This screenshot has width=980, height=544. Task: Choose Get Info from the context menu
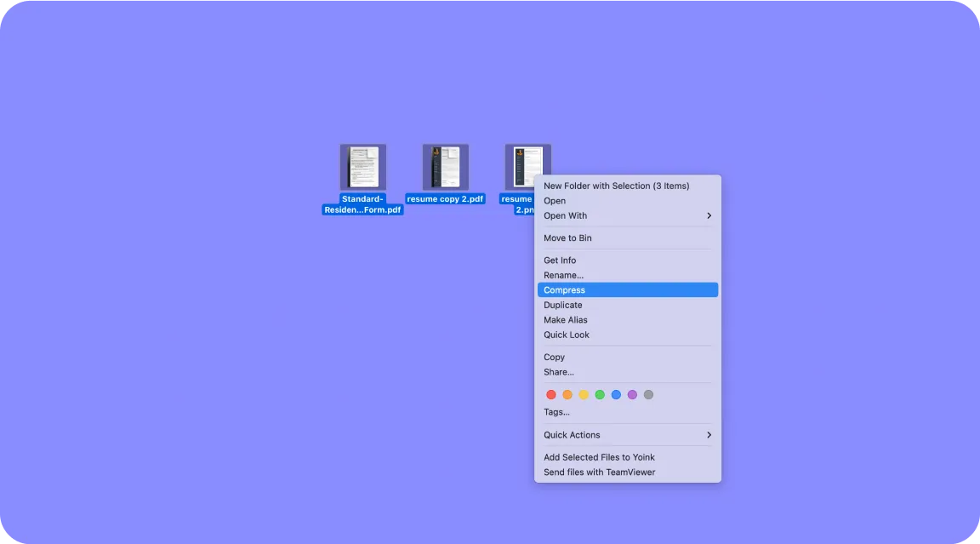pyautogui.click(x=628, y=261)
